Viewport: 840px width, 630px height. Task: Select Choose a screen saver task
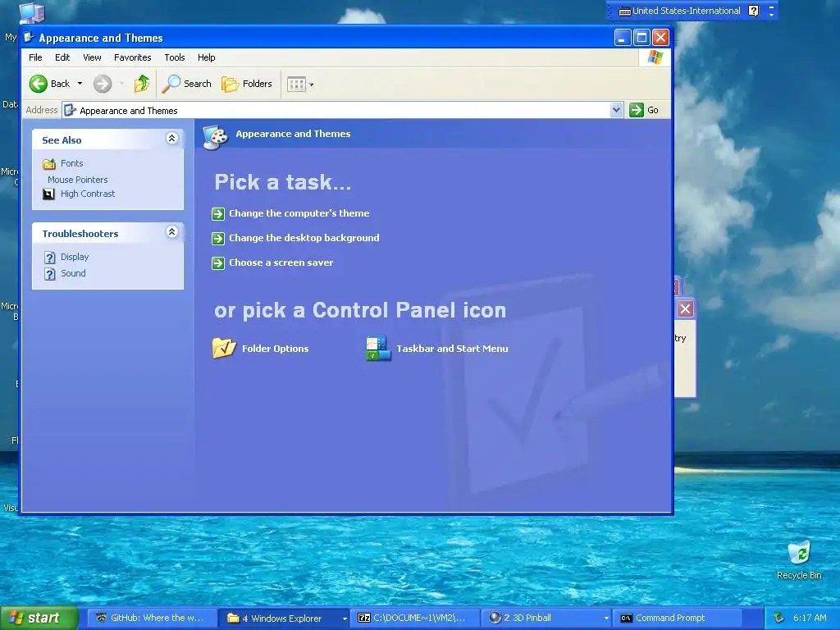point(281,262)
